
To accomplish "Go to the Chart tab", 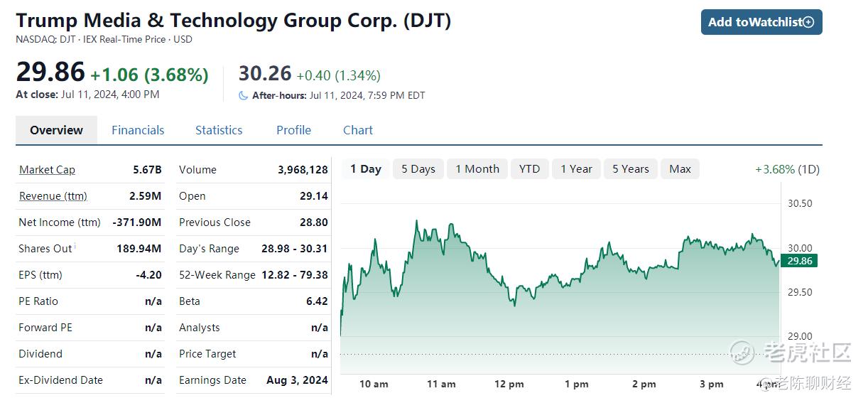I will 358,130.
